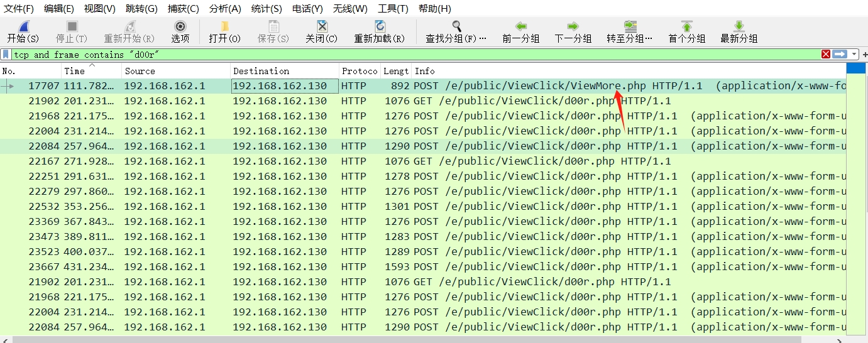Click the display filter text field
This screenshot has height=343, width=868.
point(415,55)
